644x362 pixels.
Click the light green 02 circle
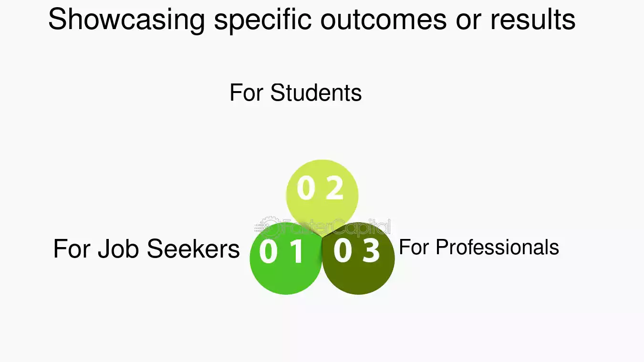322,196
